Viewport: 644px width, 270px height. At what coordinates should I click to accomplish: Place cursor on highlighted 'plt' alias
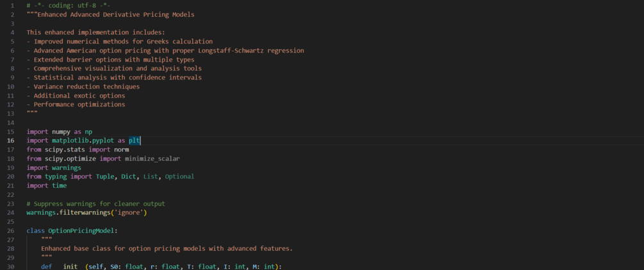point(135,140)
